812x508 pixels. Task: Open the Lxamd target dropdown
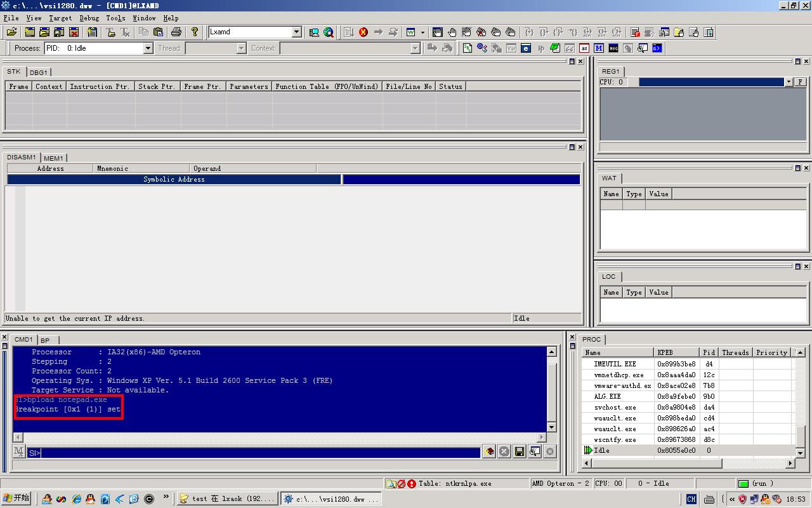pos(296,32)
